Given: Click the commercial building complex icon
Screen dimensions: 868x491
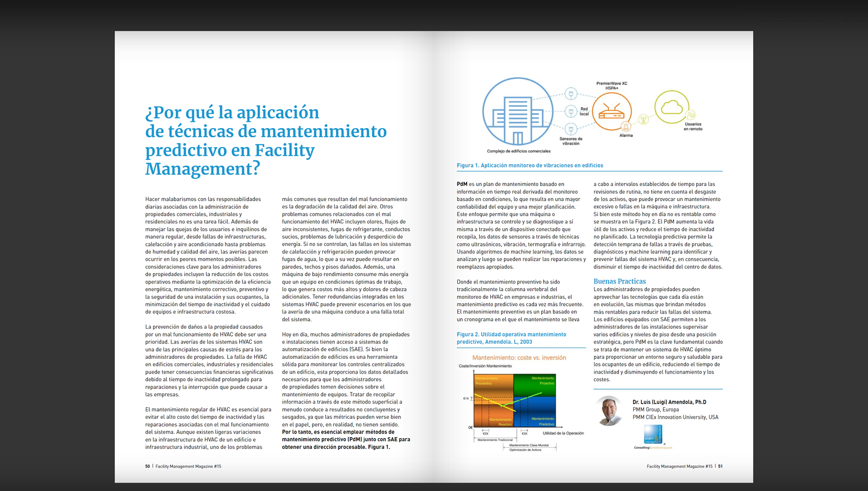Looking at the screenshot, I should pyautogui.click(x=517, y=112).
